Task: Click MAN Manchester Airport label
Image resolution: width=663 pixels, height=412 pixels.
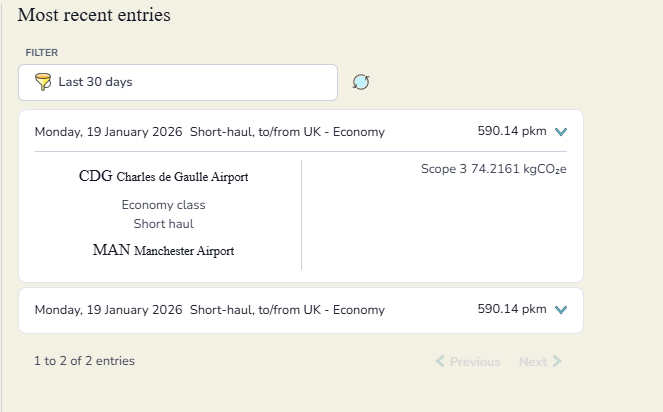Action: coord(163,250)
